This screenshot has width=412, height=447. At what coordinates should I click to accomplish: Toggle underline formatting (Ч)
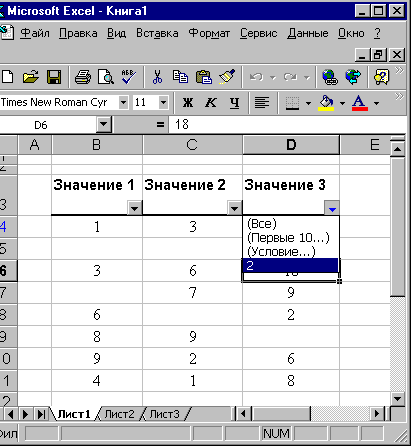[x=234, y=103]
